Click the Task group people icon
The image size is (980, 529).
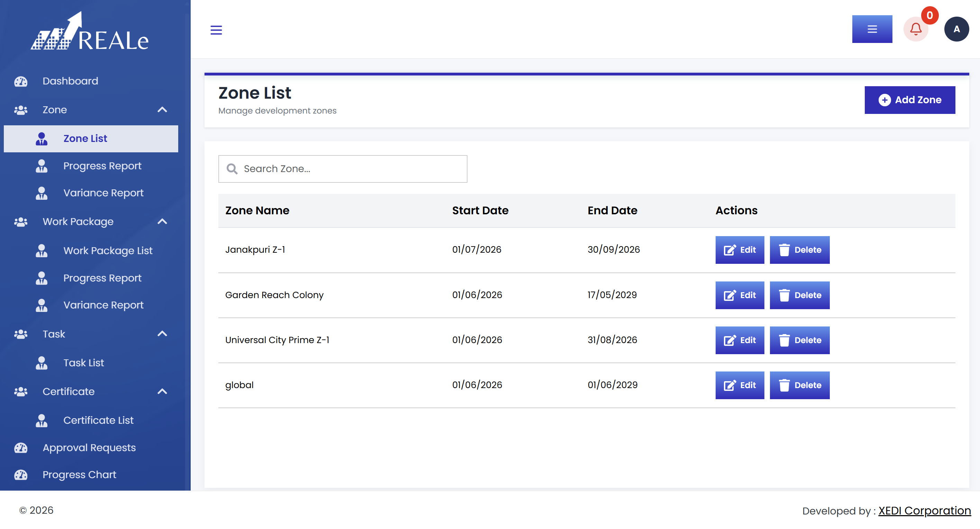pos(20,334)
